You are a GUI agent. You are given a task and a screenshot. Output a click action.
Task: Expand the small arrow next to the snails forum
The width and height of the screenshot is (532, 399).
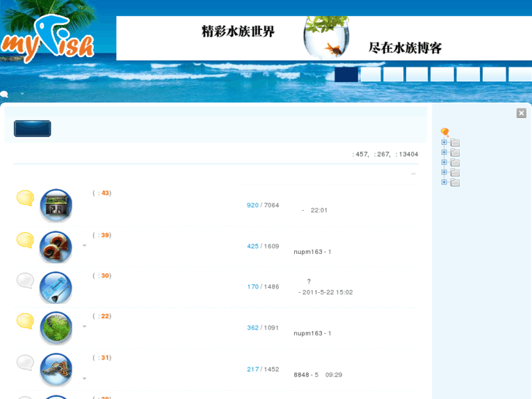pyautogui.click(x=84, y=245)
